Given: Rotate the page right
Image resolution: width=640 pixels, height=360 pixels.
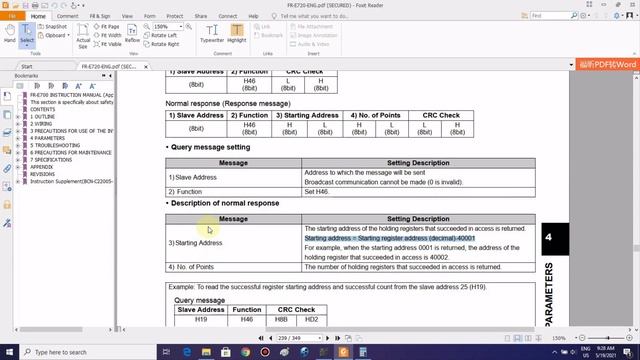Looking at the screenshot, I should pyautogui.click(x=162, y=44).
